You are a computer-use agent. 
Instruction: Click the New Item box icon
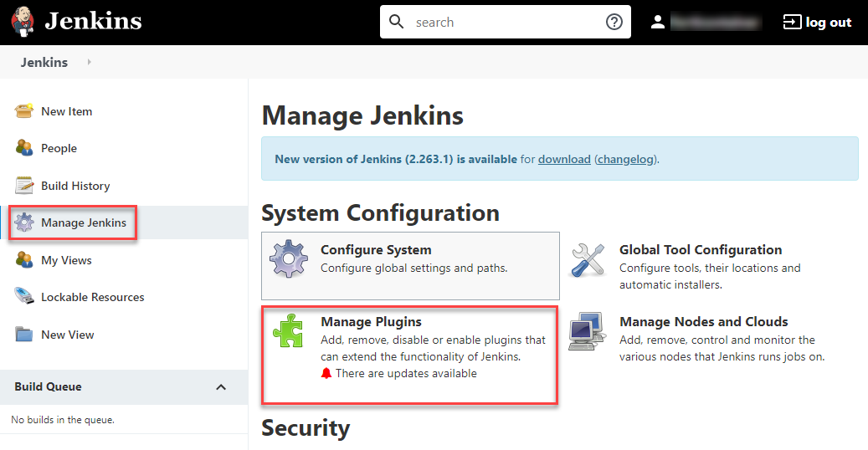click(24, 111)
